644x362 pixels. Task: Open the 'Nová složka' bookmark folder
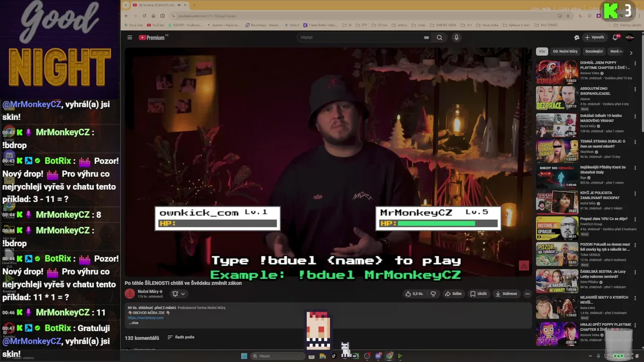tap(488, 25)
